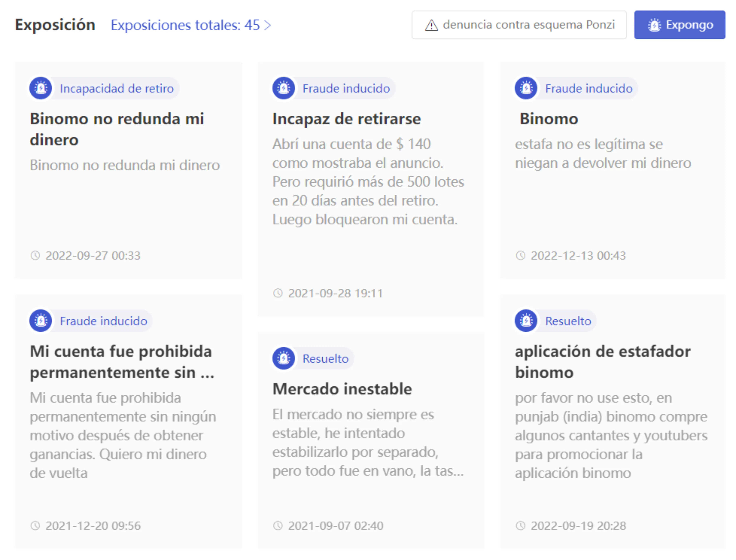Viewport: 736px width, 560px height.
Task: Open the Mercado inestable title
Action: 342,389
